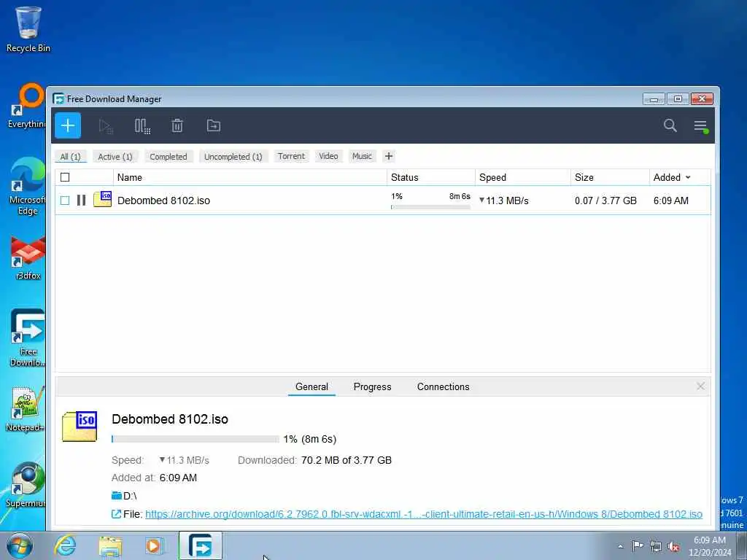Viewport: 747px width, 560px height.
Task: Open the Free Download Manager desktop shortcut
Action: [28, 338]
